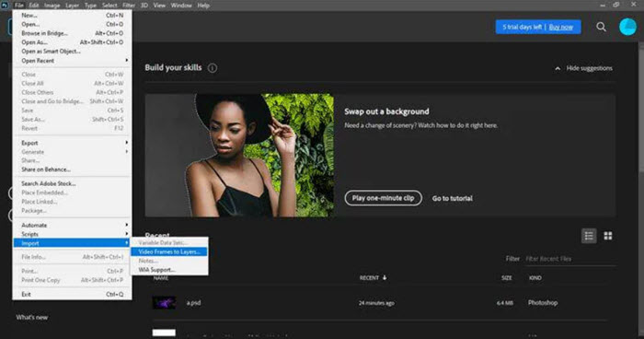Switch recent files to list view
This screenshot has height=339, width=644.
(x=589, y=236)
